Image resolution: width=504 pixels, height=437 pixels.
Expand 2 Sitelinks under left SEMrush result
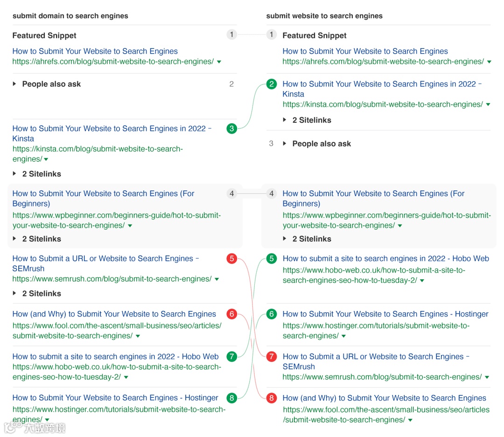37,294
